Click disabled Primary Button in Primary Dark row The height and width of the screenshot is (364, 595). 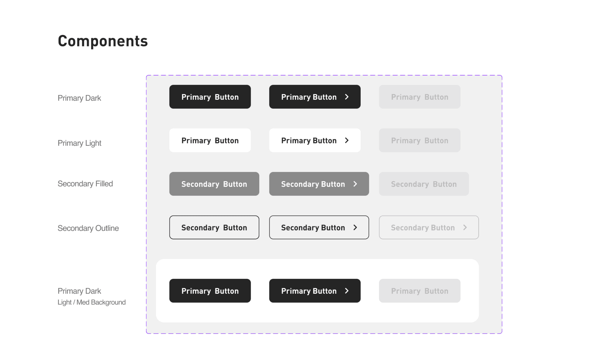pyautogui.click(x=420, y=97)
